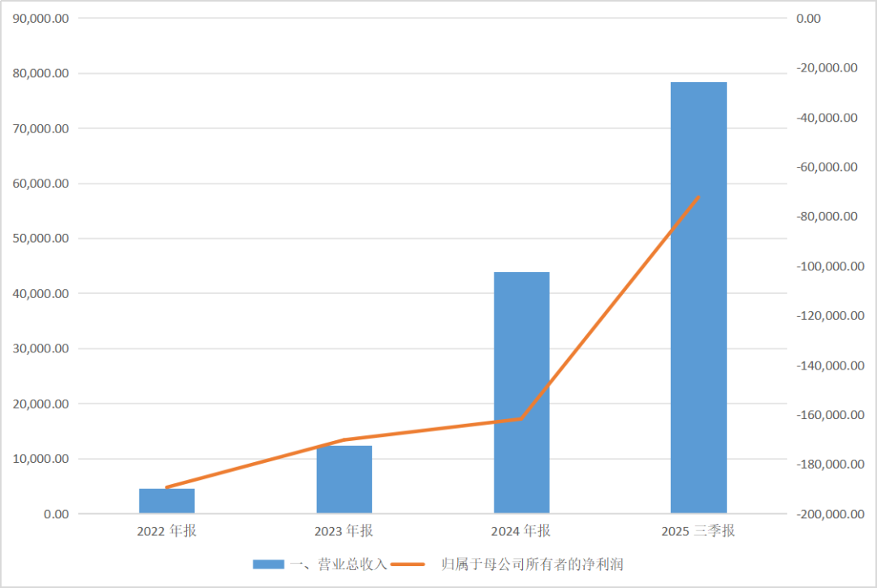Screen dimensions: 877x588
Task: Click the 2024 年报 revenue bar
Action: pos(521,393)
